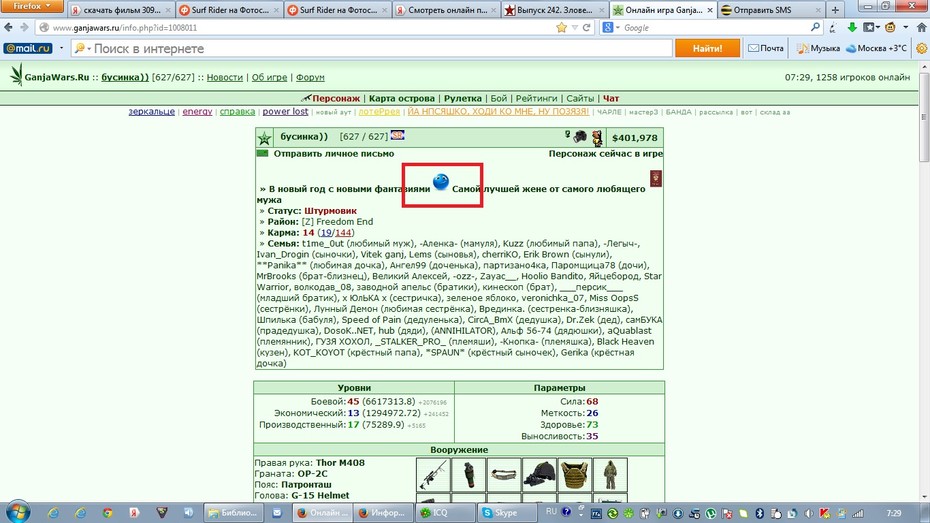This screenshot has height=523, width=930.
Task: Click the green star icon beside бусинка))
Action: [x=265, y=139]
